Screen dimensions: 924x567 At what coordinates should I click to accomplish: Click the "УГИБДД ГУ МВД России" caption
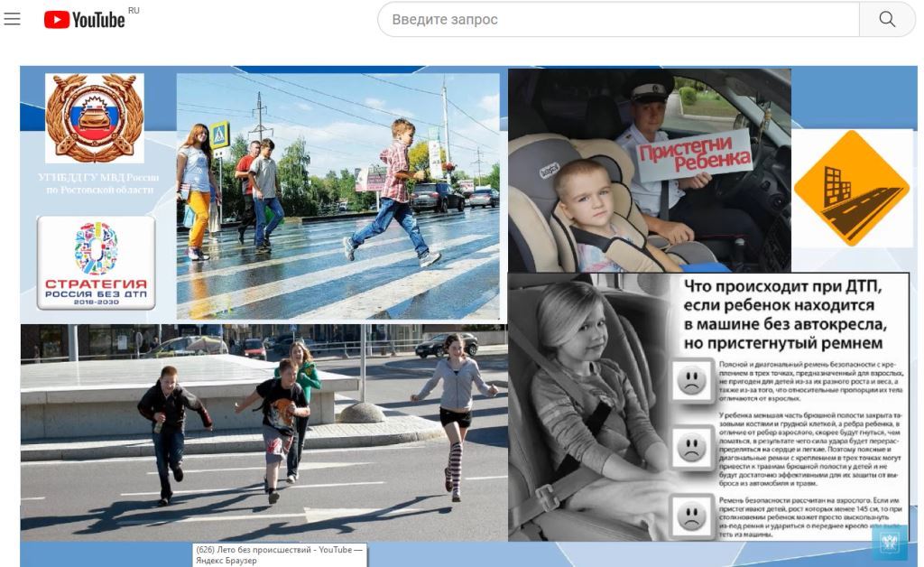[97, 183]
